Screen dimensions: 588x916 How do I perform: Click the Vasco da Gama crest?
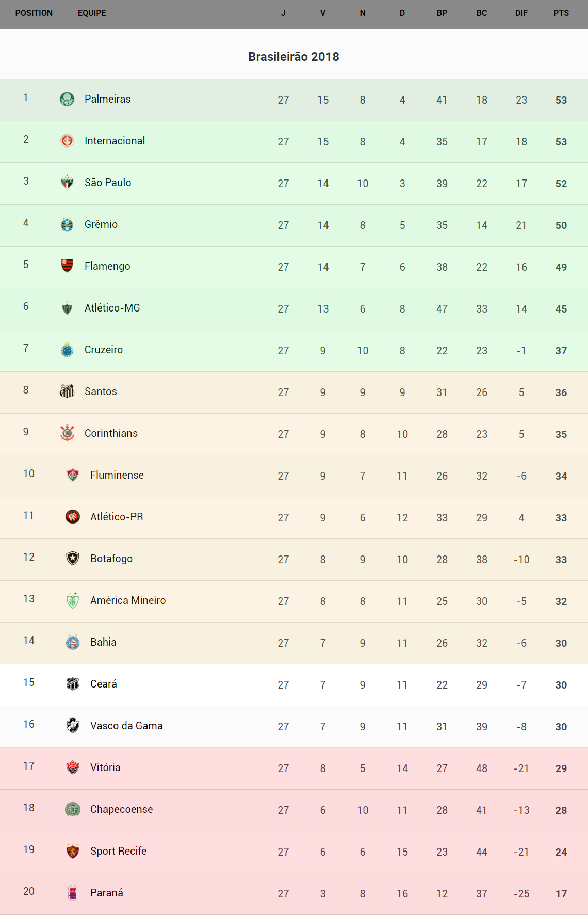point(73,726)
